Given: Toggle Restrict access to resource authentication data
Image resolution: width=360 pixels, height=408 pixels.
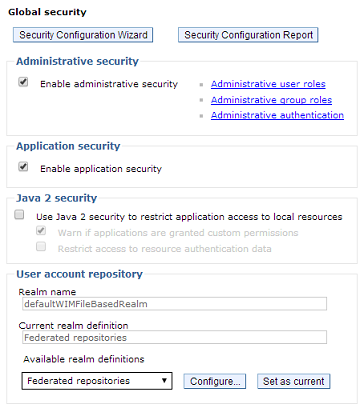Looking at the screenshot, I should point(41,247).
